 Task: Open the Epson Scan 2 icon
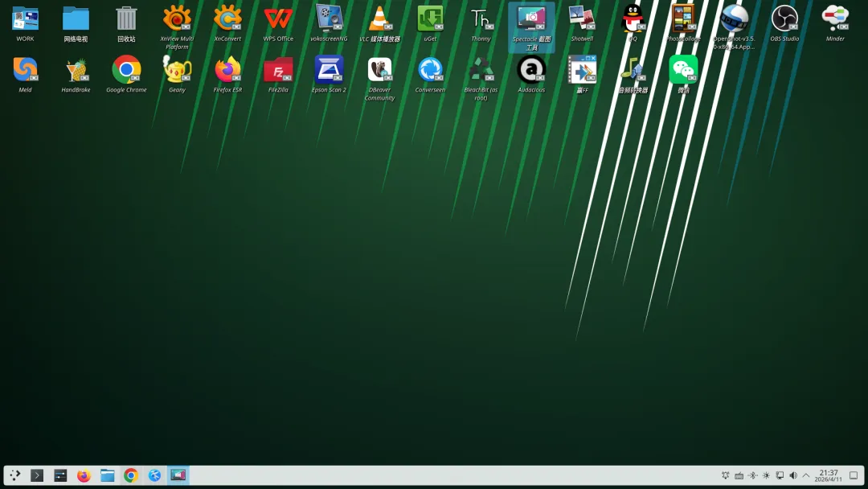pyautogui.click(x=329, y=70)
